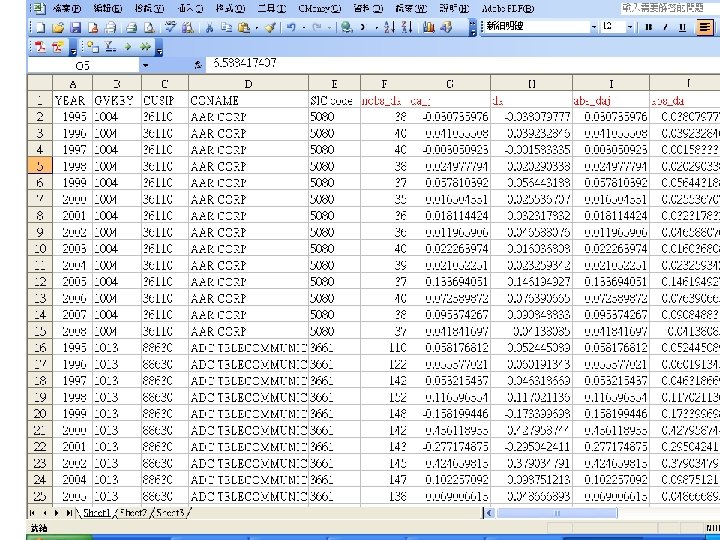Toggle Italic formatting
Viewport: 720px width, 540px height.
coord(665,28)
